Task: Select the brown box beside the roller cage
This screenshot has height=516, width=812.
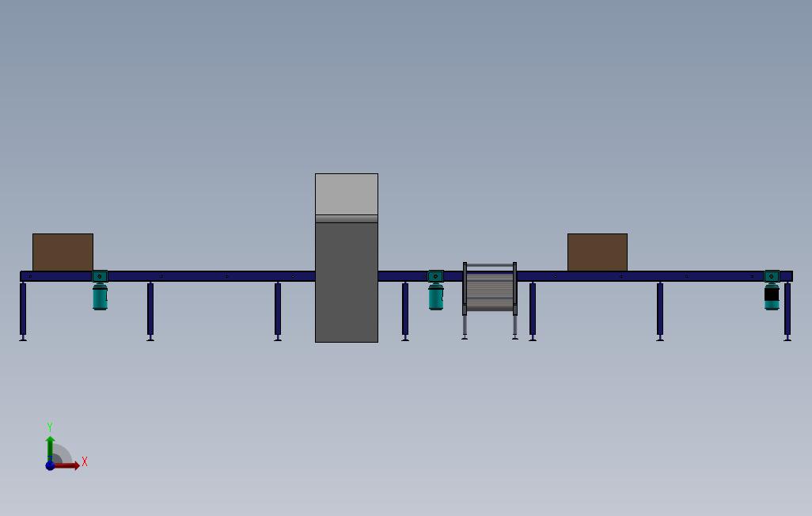Action: (597, 252)
